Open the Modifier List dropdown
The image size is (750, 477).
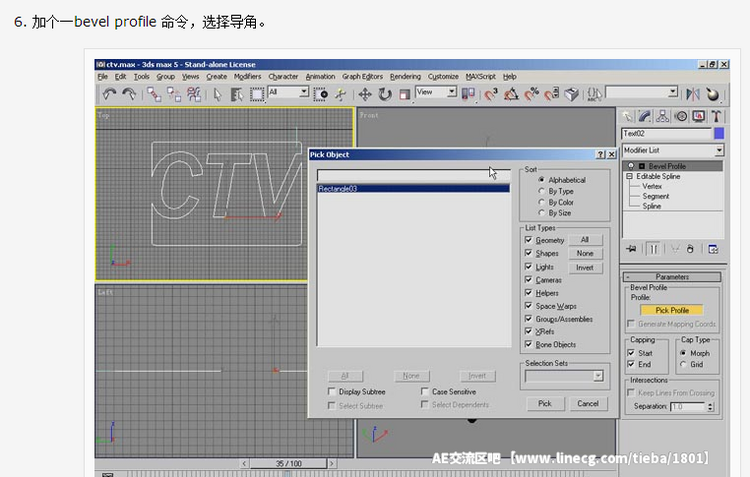(x=719, y=150)
